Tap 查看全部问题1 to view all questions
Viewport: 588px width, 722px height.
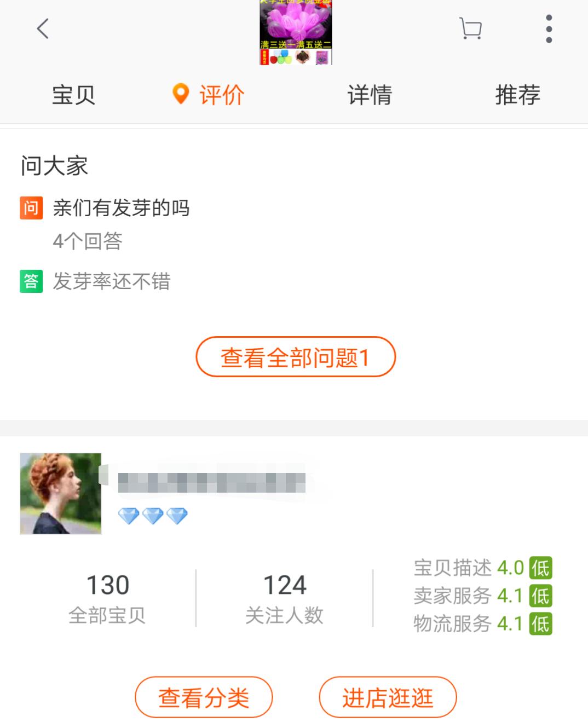tap(295, 356)
